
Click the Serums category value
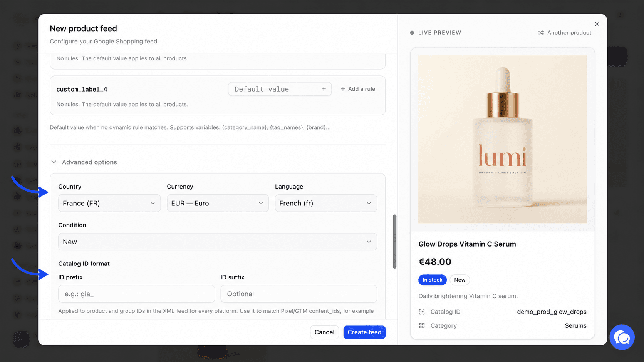coord(575,325)
